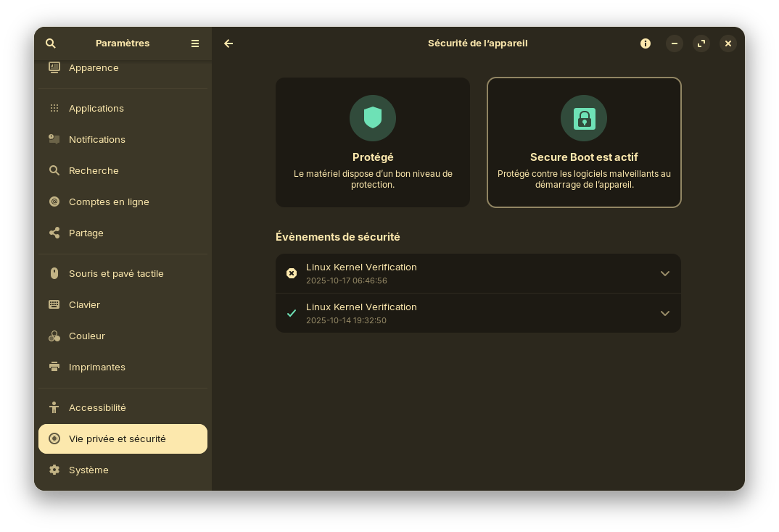This screenshot has height=532, width=779.
Task: Click the Imprimantes printer icon
Action: [x=54, y=367]
